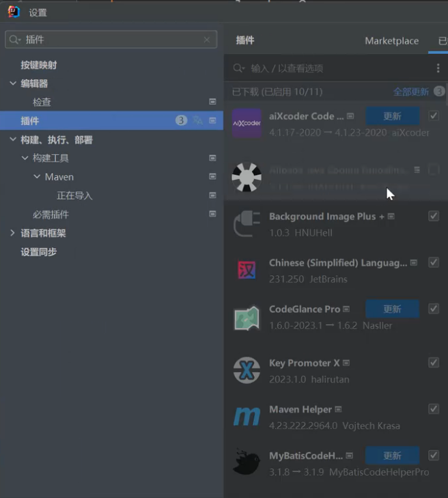The height and width of the screenshot is (498, 448).
Task: Click the update count badge on 插件 row
Action: pos(181,120)
